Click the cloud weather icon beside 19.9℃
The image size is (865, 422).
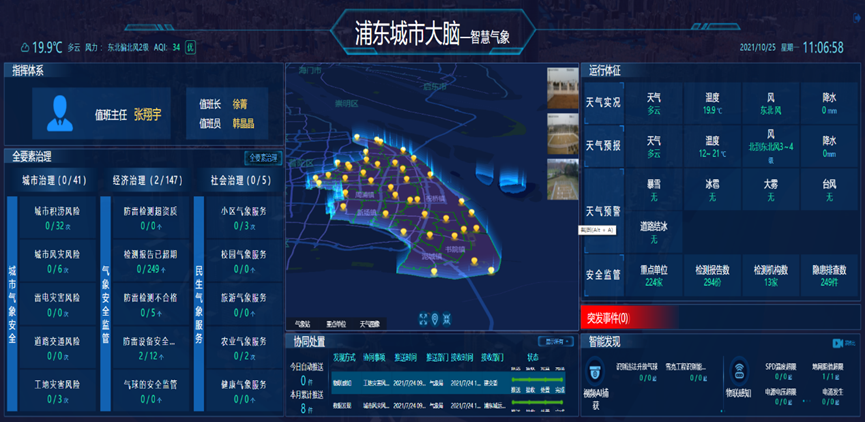(25, 47)
